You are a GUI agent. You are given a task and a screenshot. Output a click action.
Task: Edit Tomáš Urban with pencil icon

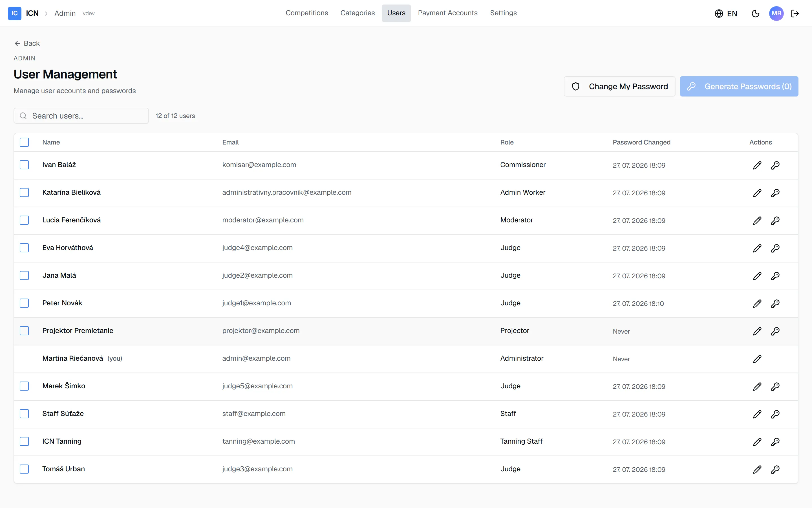coord(757,469)
